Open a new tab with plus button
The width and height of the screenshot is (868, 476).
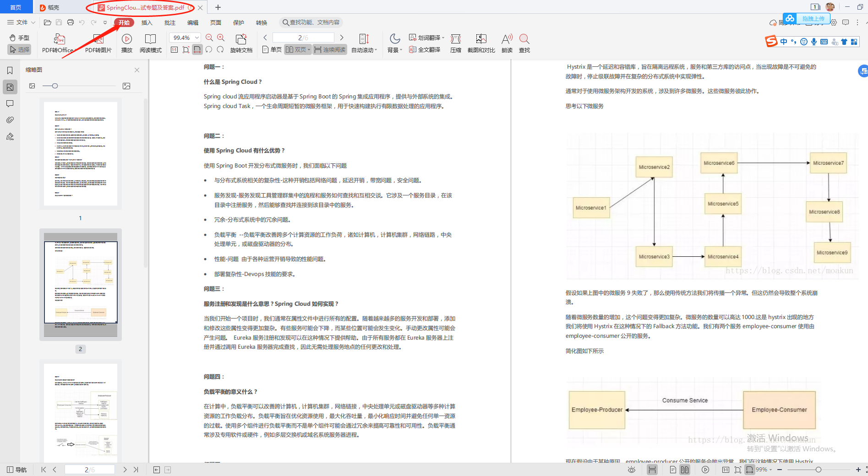218,7
